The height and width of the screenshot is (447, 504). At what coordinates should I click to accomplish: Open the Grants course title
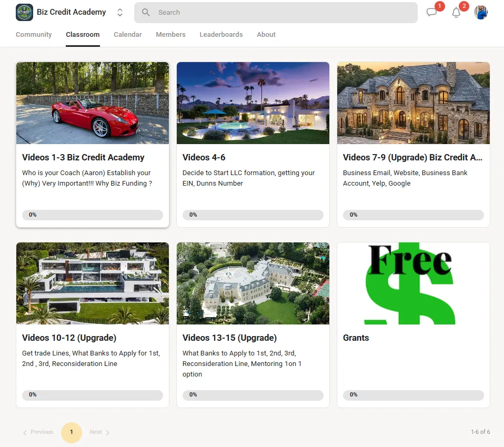tap(356, 338)
